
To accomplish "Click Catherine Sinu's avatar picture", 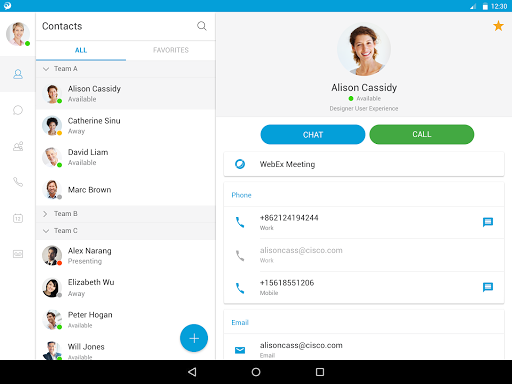I will coord(52,126).
